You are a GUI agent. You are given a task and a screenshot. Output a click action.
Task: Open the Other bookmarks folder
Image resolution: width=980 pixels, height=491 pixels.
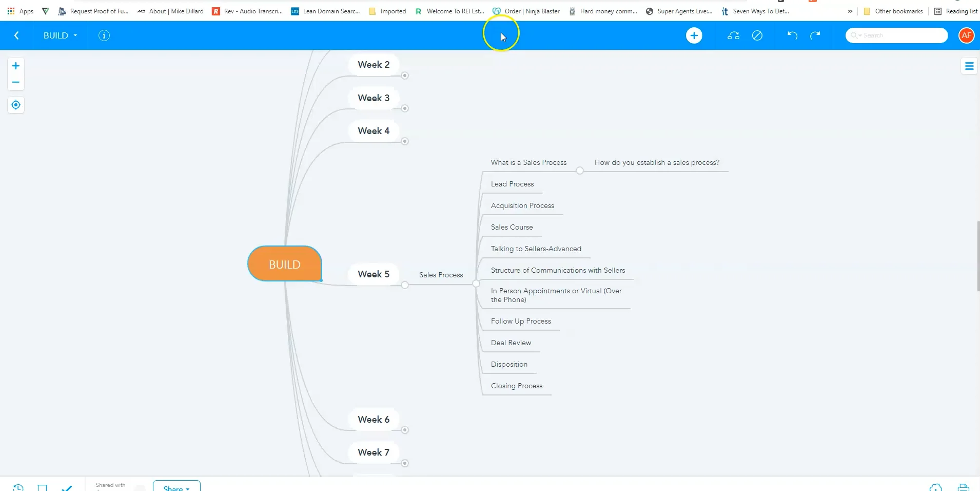[x=893, y=11]
